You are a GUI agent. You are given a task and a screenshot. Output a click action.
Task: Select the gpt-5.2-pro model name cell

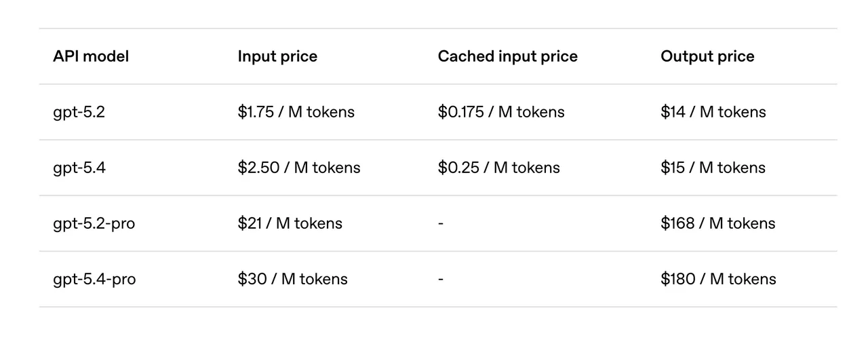94,223
